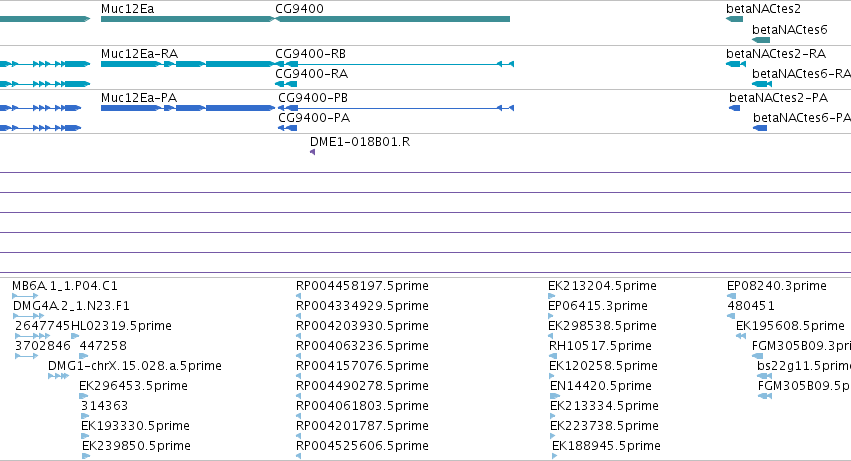This screenshot has width=851, height=461.
Task: Select the CG9400-RB transcript line
Action: (395, 64)
